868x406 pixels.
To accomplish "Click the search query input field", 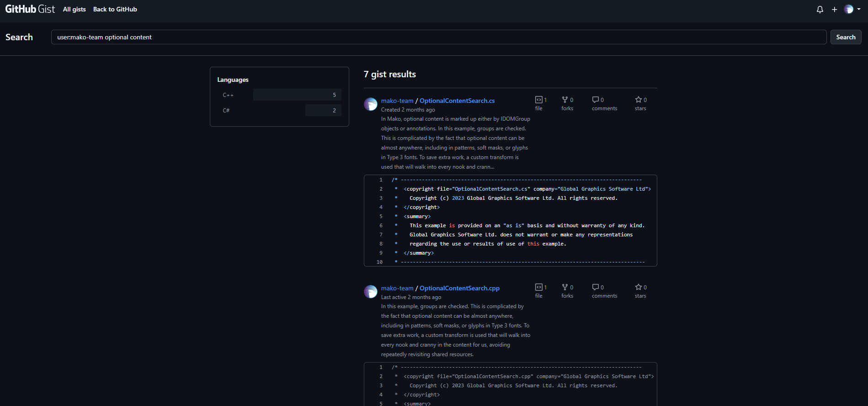I will [438, 37].
